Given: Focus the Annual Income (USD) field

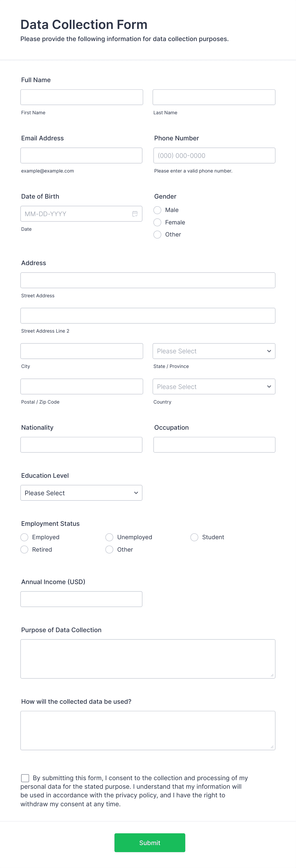Looking at the screenshot, I should [x=81, y=599].
